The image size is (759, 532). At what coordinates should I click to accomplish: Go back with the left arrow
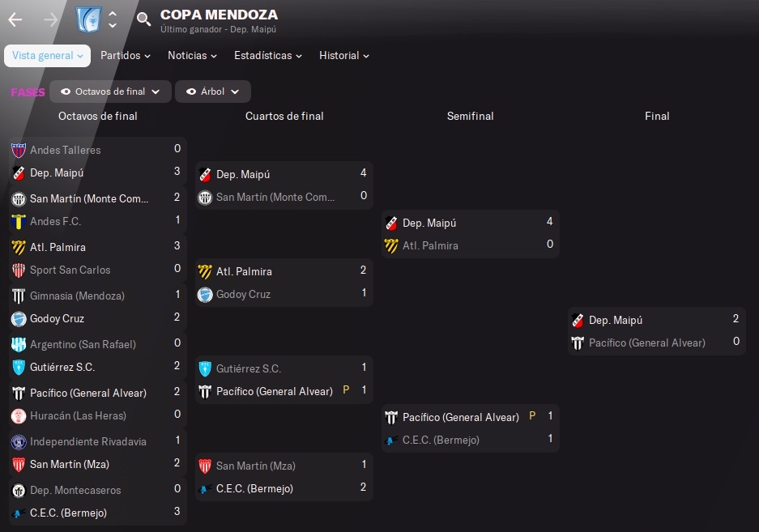[15, 20]
